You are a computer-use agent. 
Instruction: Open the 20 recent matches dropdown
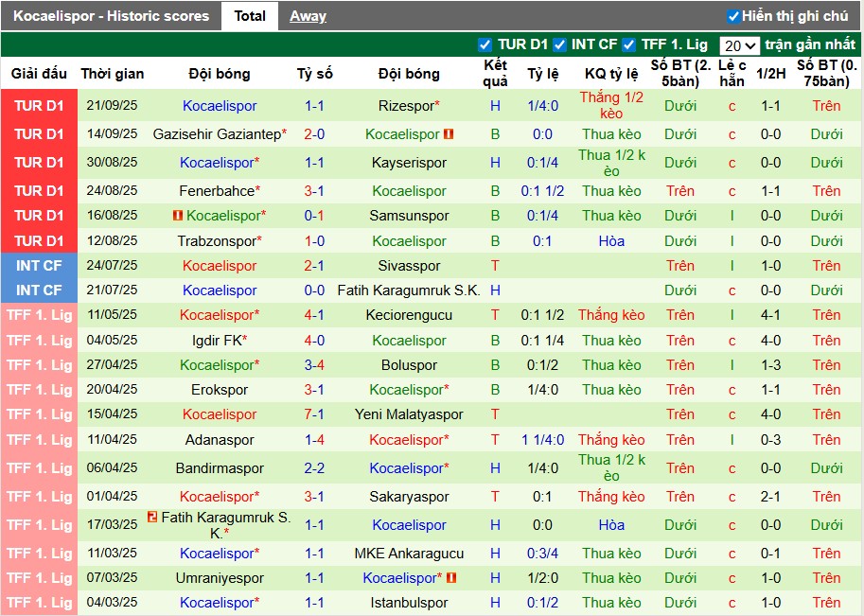pyautogui.click(x=739, y=45)
